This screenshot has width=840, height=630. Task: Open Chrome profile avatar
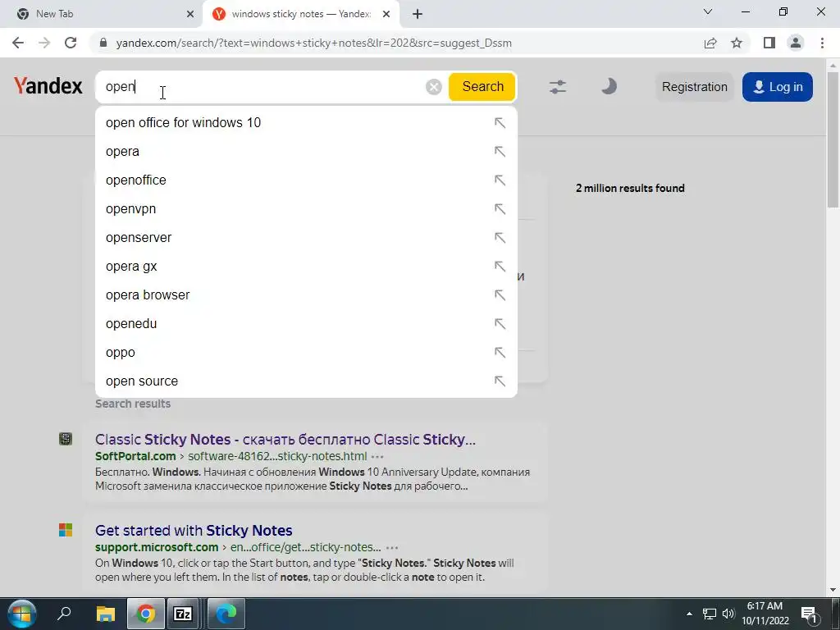click(796, 43)
